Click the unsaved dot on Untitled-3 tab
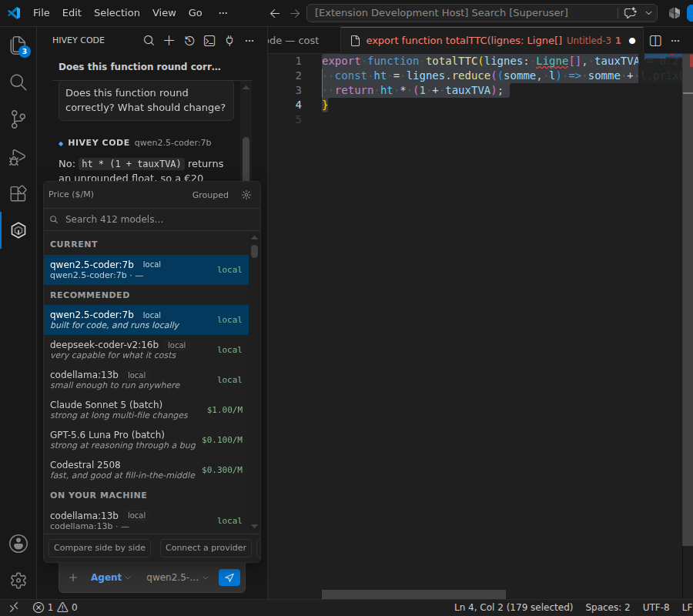693x616 pixels. 632,41
